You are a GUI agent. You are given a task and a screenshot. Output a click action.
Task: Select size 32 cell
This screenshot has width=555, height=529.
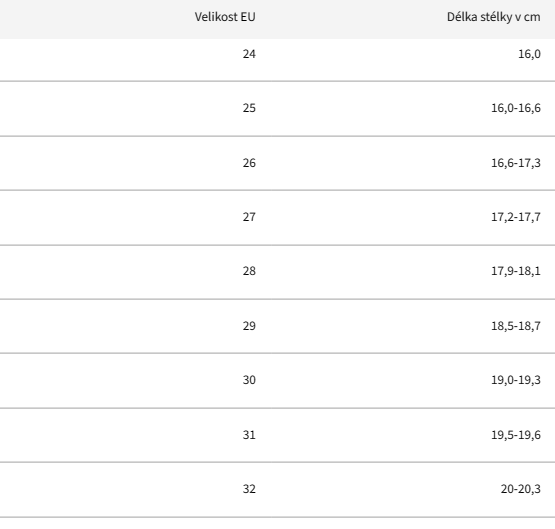point(249,489)
